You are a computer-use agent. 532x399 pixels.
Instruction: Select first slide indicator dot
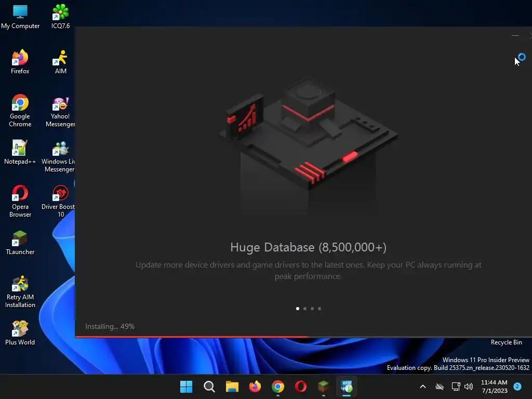[298, 309]
